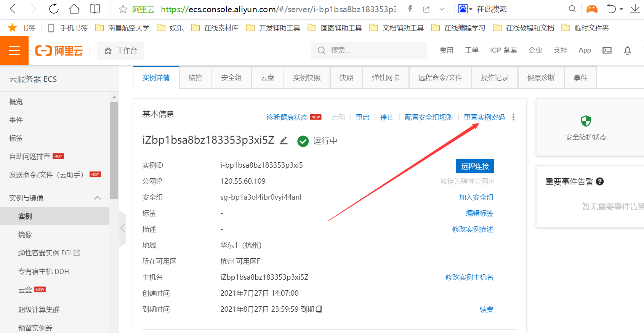644x333 pixels.
Task: Click the flash speed-mode icon in address bar
Action: pyautogui.click(x=410, y=9)
